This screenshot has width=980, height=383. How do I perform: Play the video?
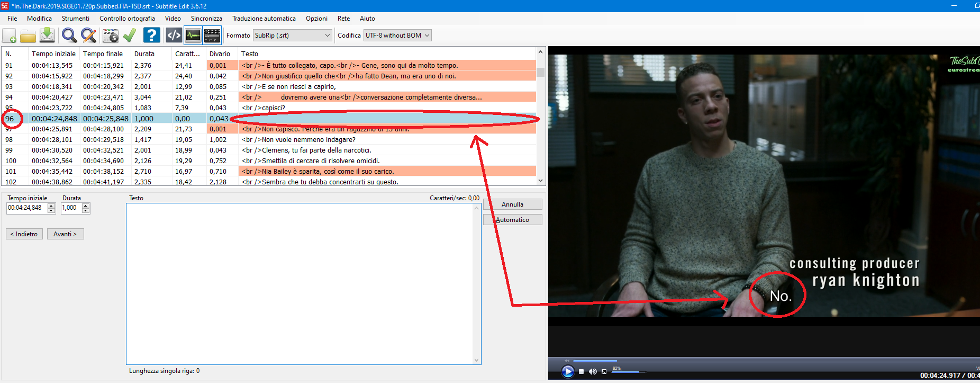coord(567,371)
